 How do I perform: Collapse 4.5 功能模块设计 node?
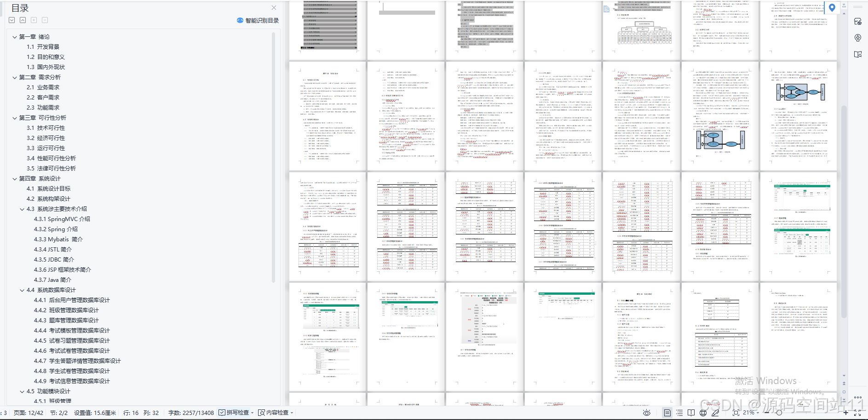pos(22,391)
